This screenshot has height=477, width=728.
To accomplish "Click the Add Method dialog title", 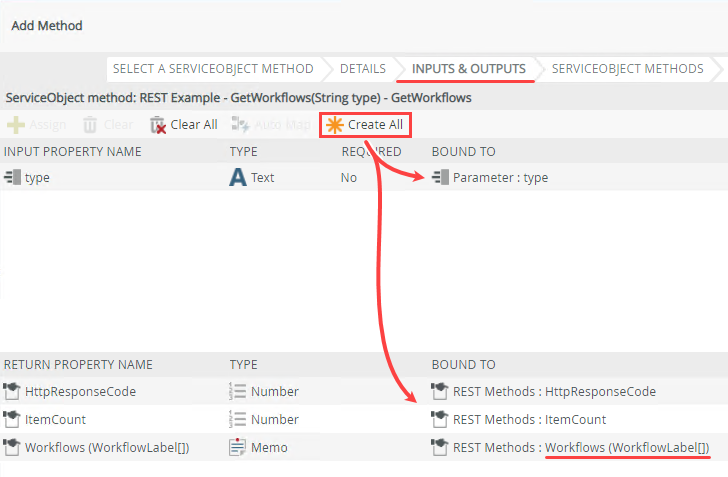I will pyautogui.click(x=47, y=26).
